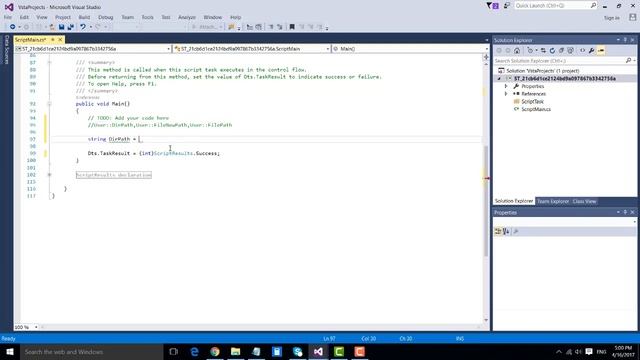Expand the Properties node in Solution Explorer
Viewport: 640px width, 360px height.
(506, 86)
